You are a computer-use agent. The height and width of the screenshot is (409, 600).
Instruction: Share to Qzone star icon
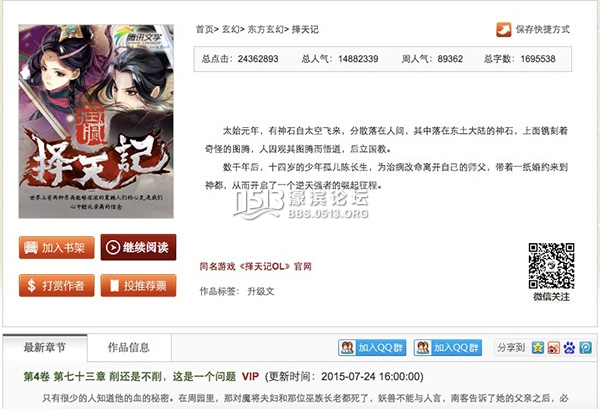pyautogui.click(x=538, y=348)
